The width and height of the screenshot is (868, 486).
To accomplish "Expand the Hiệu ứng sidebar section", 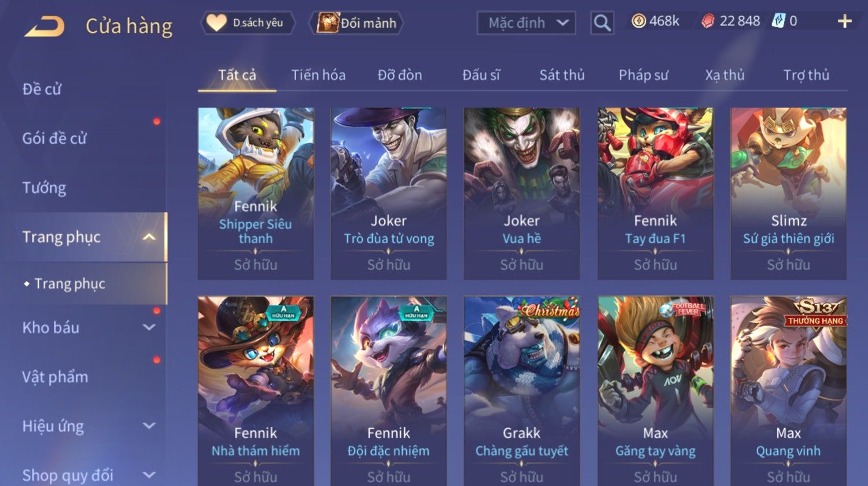I will pyautogui.click(x=149, y=426).
